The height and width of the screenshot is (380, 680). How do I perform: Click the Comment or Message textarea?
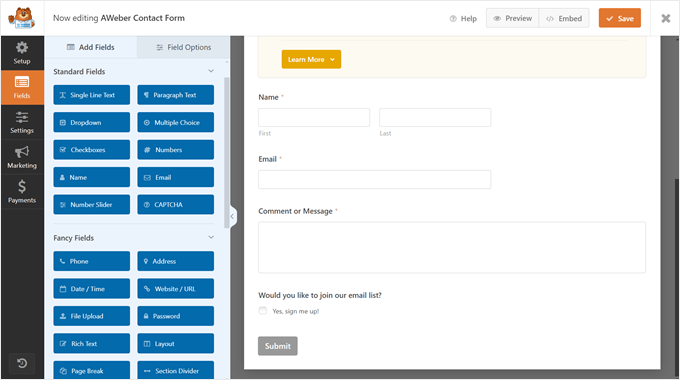point(452,247)
